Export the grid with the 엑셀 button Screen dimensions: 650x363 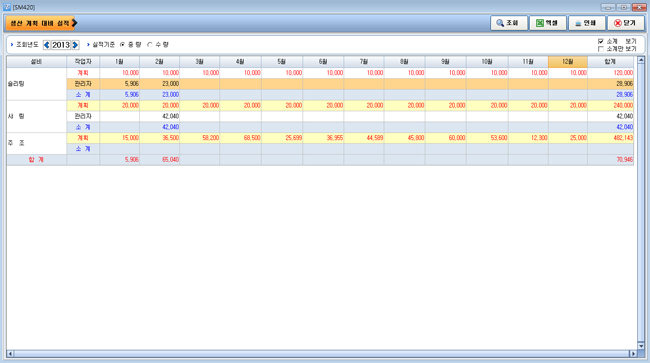(x=547, y=23)
